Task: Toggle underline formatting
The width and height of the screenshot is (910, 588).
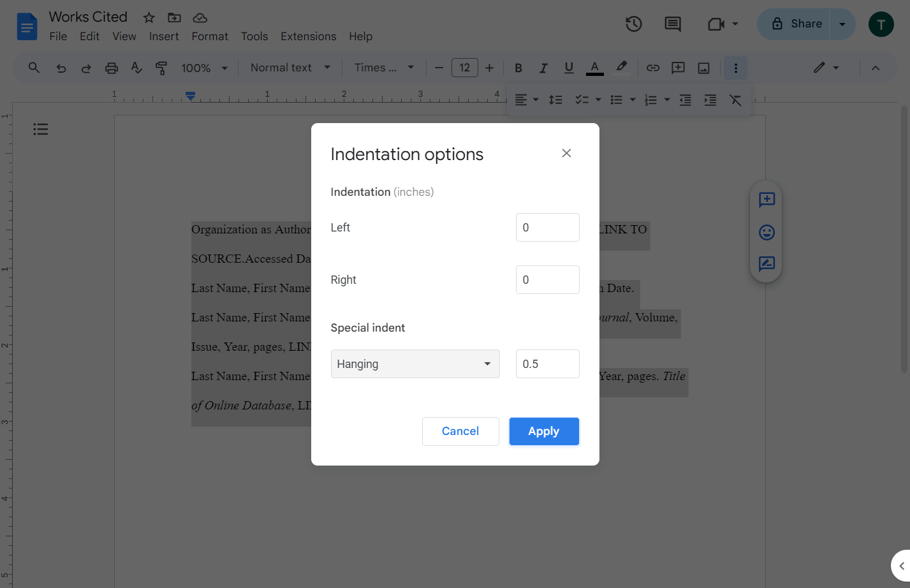Action: point(569,68)
